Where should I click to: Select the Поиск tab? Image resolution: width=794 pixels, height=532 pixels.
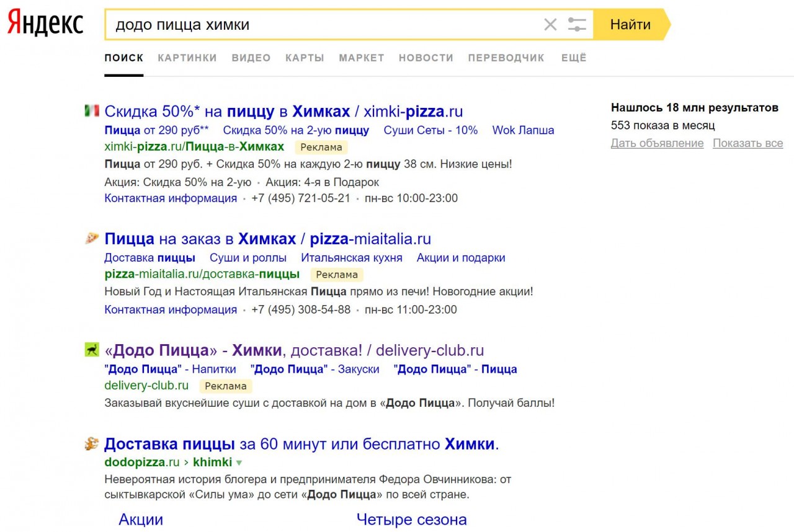tap(124, 58)
